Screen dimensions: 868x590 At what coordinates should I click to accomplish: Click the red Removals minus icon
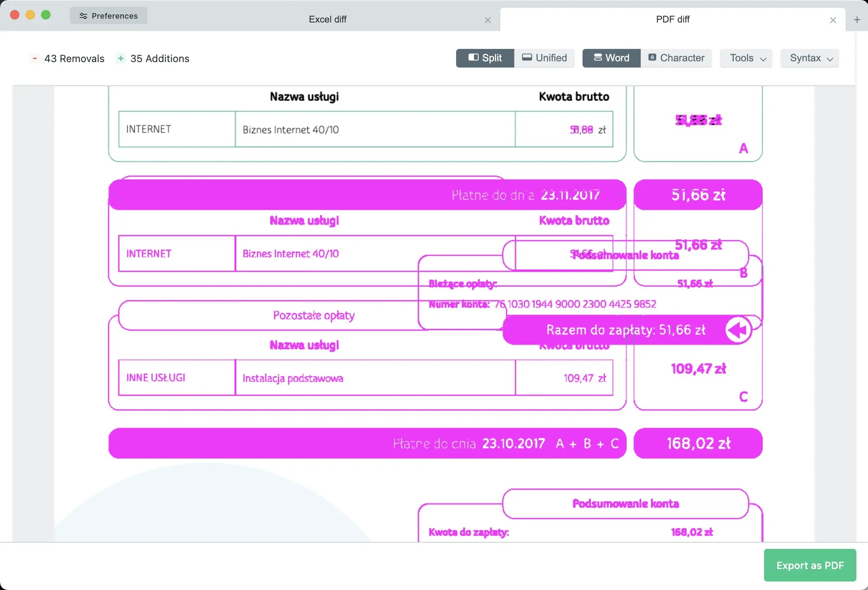(35, 58)
